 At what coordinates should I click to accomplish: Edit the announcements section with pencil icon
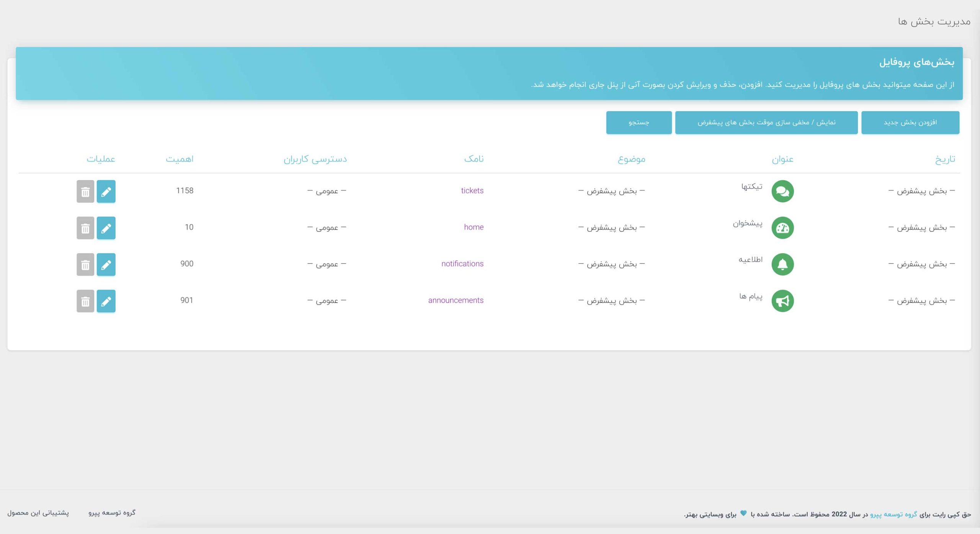pyautogui.click(x=106, y=301)
